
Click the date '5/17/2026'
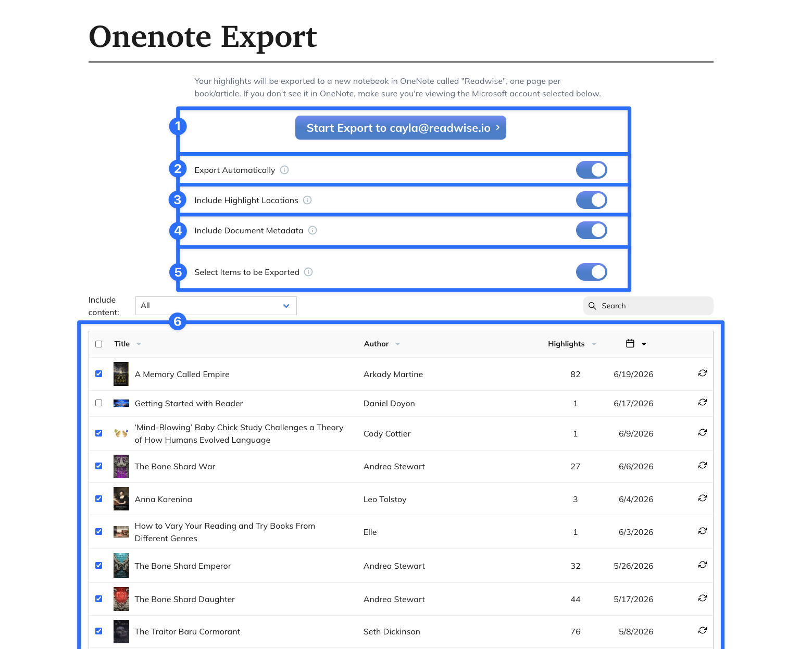(633, 599)
